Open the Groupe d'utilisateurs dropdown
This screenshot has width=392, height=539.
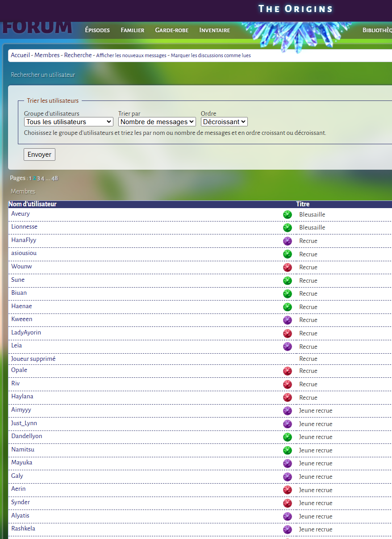(x=69, y=121)
